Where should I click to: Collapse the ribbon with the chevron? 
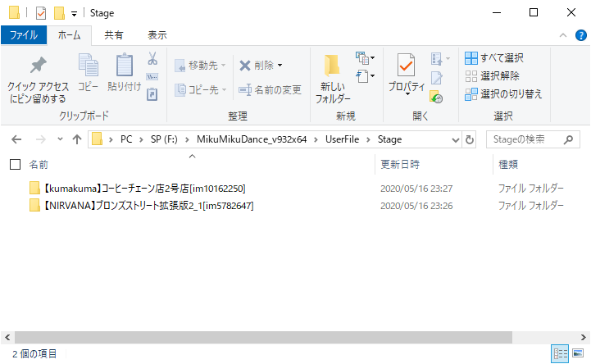(563, 35)
